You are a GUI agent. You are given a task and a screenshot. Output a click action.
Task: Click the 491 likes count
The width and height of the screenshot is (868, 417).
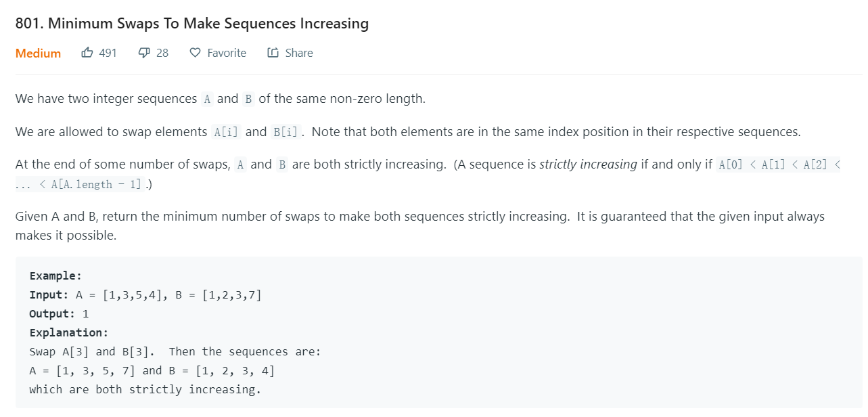click(108, 53)
